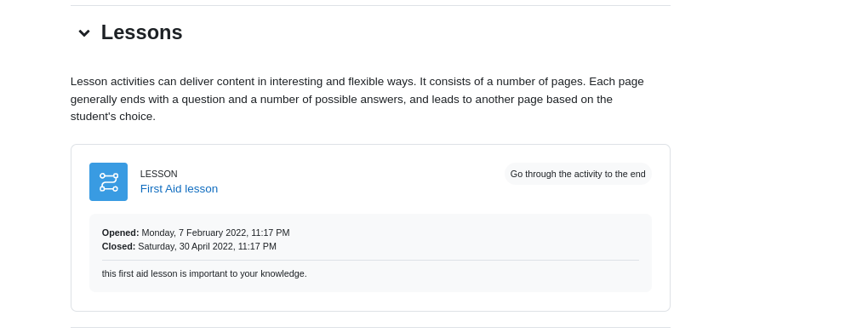Click the bold 'Opened:' label
This screenshot has height=333, width=868.
[120, 233]
